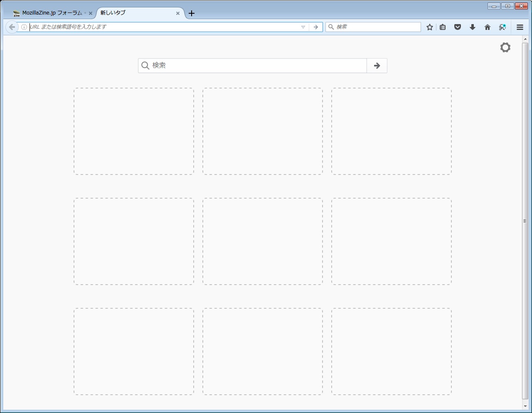The height and width of the screenshot is (413, 532).
Task: Bookmark this page with the star icon
Action: tap(430, 27)
